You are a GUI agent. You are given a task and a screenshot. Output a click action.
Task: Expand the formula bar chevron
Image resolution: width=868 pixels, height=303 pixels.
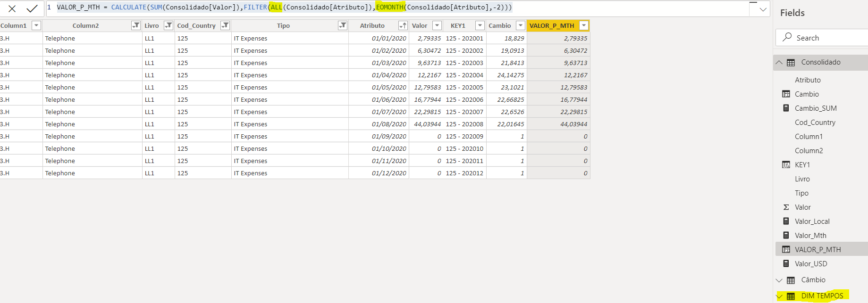(x=763, y=9)
